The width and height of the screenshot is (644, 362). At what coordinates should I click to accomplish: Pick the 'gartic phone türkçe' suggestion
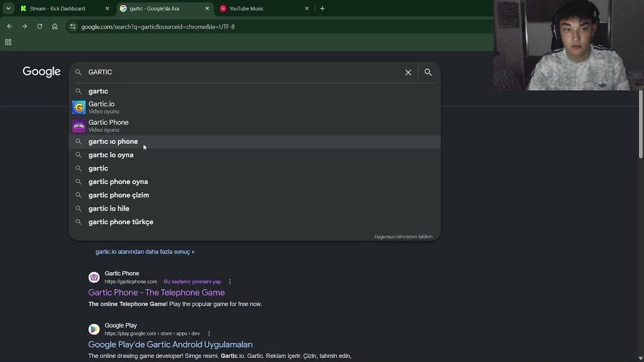[x=255, y=222]
